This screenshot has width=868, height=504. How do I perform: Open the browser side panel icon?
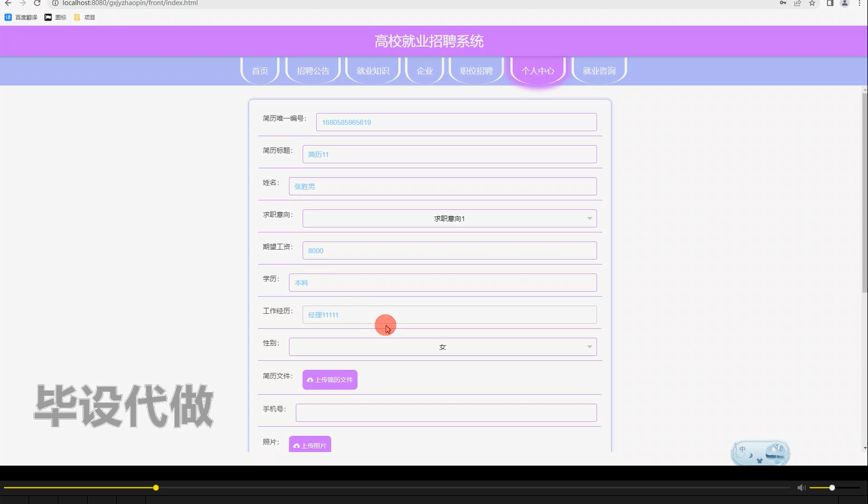[x=830, y=3]
